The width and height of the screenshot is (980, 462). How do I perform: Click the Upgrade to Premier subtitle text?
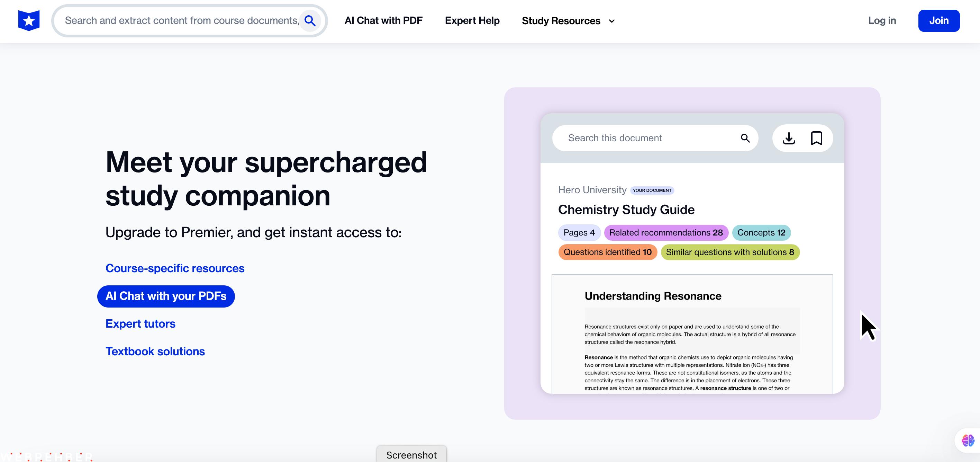click(x=253, y=232)
